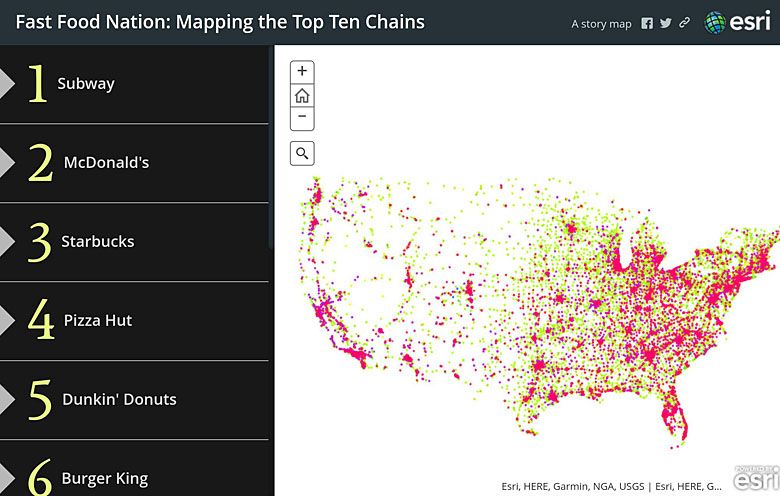Select the Subway entry
The width and height of the screenshot is (780, 496).
[x=86, y=84]
